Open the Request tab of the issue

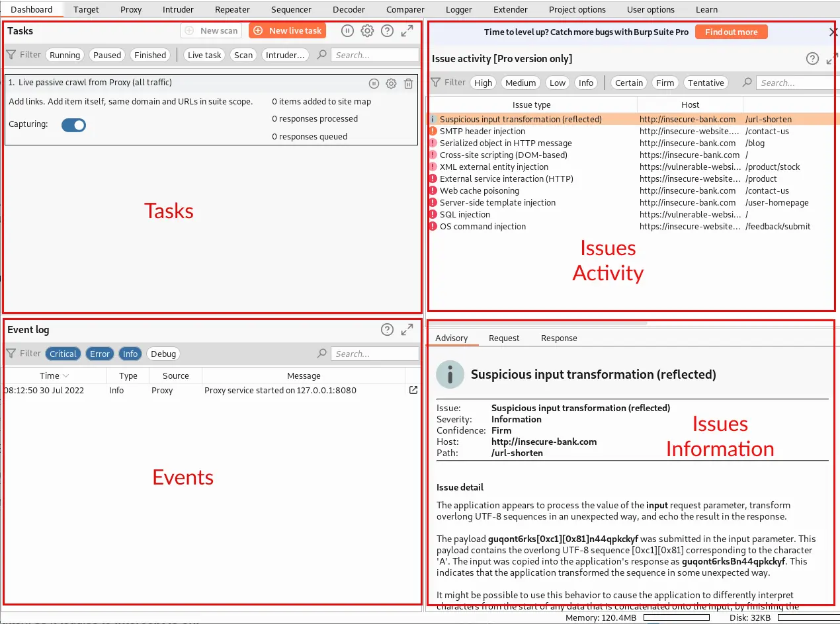click(x=504, y=338)
